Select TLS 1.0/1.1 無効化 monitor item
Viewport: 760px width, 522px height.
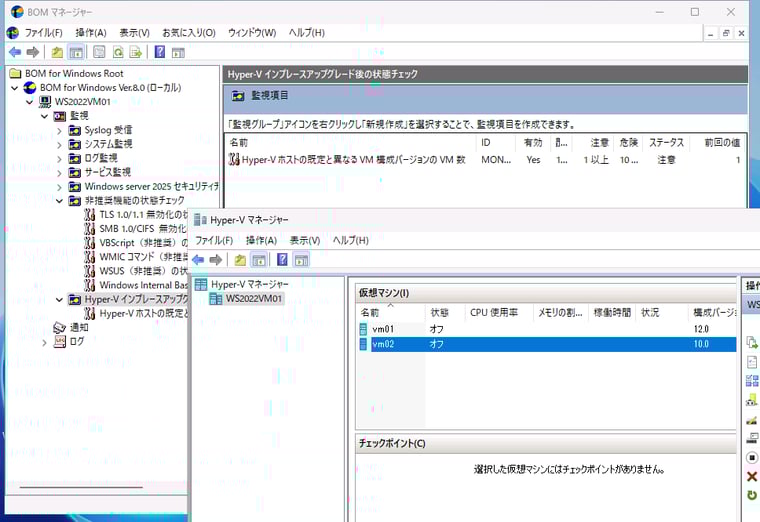tap(143, 215)
